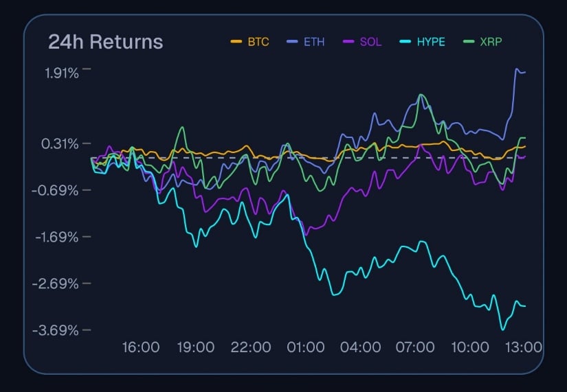Click the blue ETH legend color marker
The height and width of the screenshot is (392, 567).
click(292, 42)
